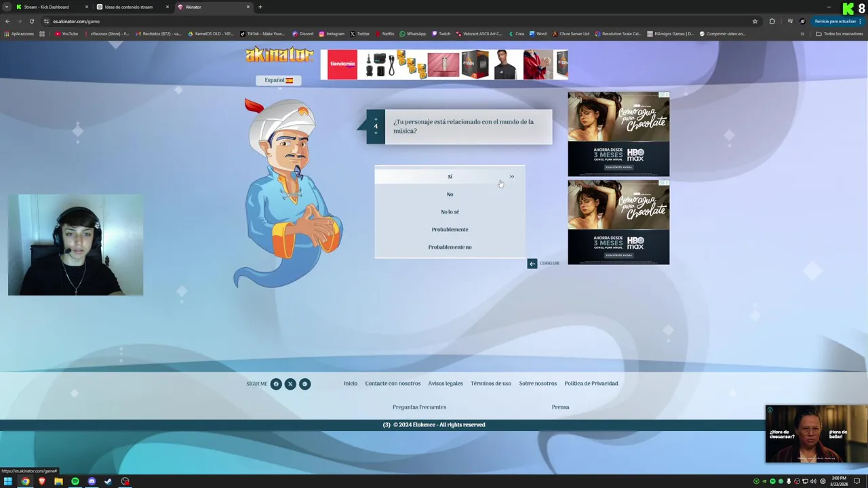Open the Instagram bookmark
868x488 pixels.
[332, 34]
